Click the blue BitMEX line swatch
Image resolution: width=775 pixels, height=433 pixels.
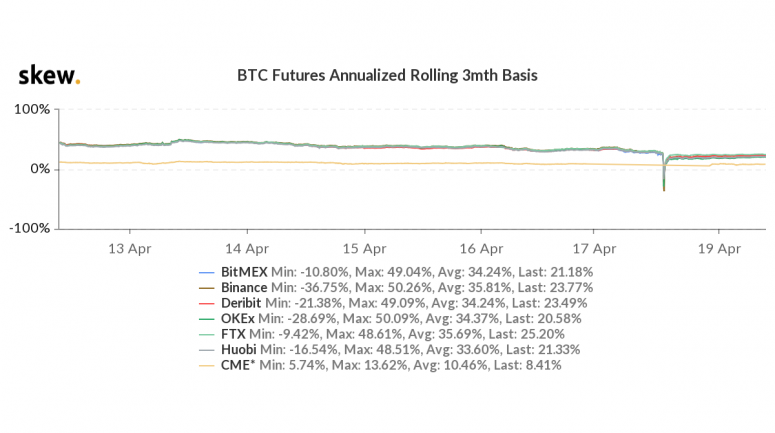pos(208,272)
